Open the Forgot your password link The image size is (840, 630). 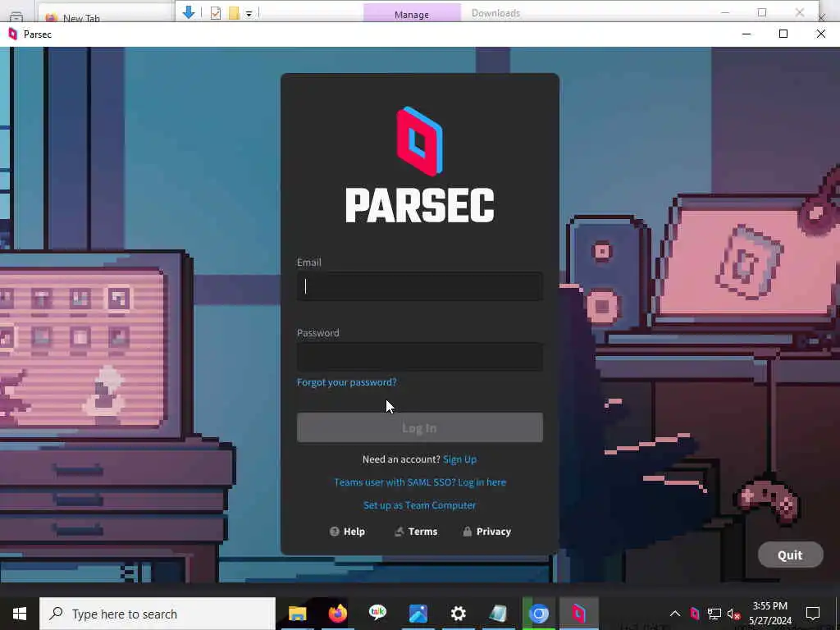coord(347,382)
